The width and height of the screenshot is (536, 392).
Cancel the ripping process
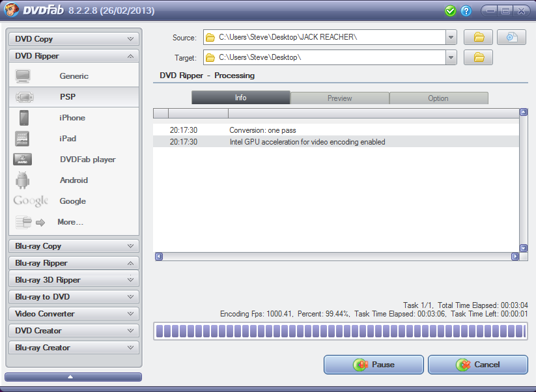pos(478,365)
